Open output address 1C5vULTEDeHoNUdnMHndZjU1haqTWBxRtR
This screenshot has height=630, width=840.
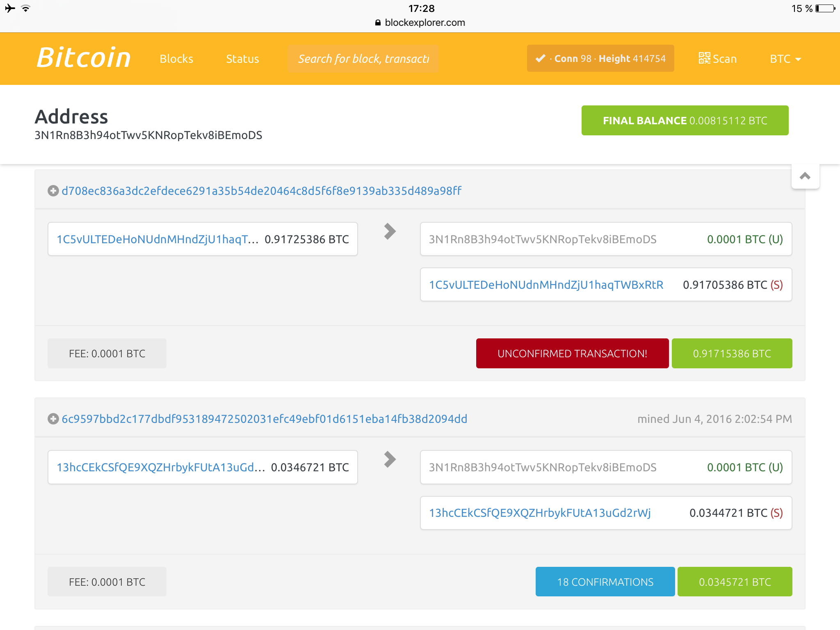tap(546, 285)
